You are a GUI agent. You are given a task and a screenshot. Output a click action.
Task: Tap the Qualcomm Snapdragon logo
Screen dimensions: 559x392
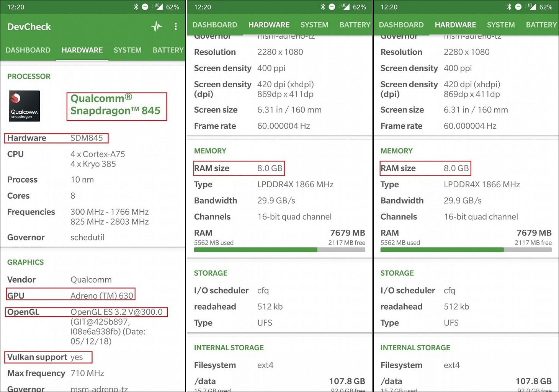pos(24,106)
